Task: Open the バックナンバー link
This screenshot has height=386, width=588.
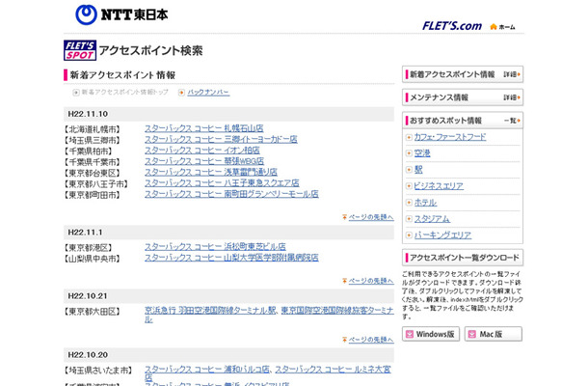Action: pyautogui.click(x=208, y=93)
